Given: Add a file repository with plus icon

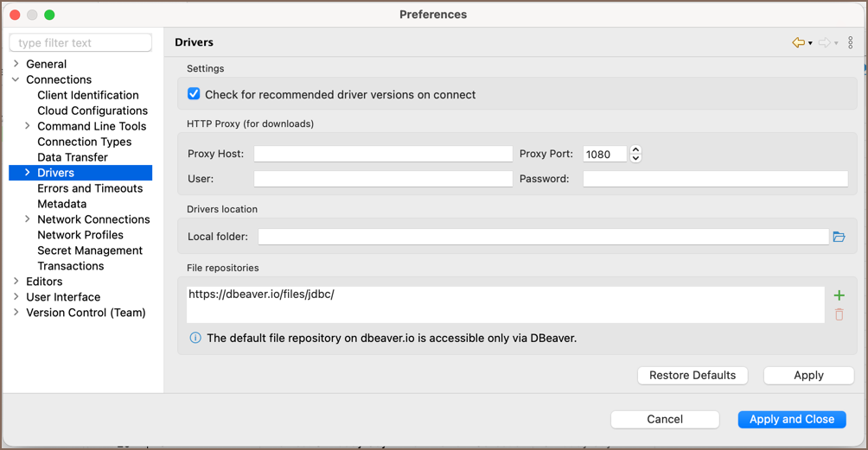Looking at the screenshot, I should point(839,295).
